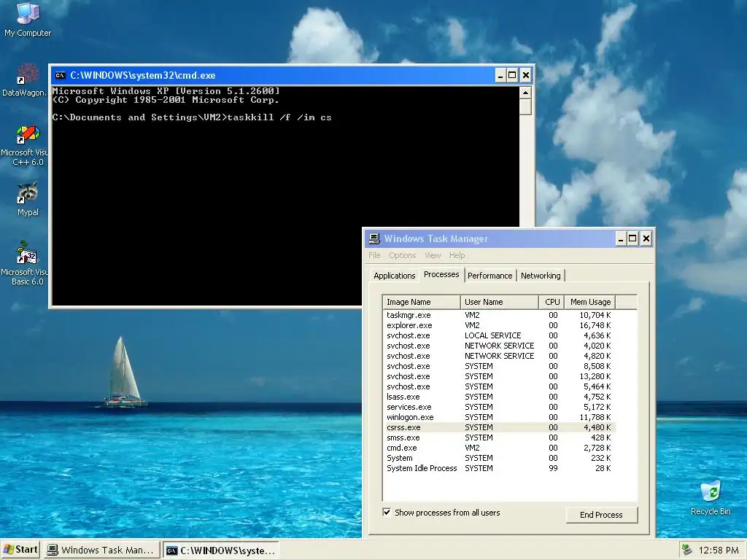Minimize the cmd.exe window
The width and height of the screenshot is (747, 560).
tap(500, 75)
